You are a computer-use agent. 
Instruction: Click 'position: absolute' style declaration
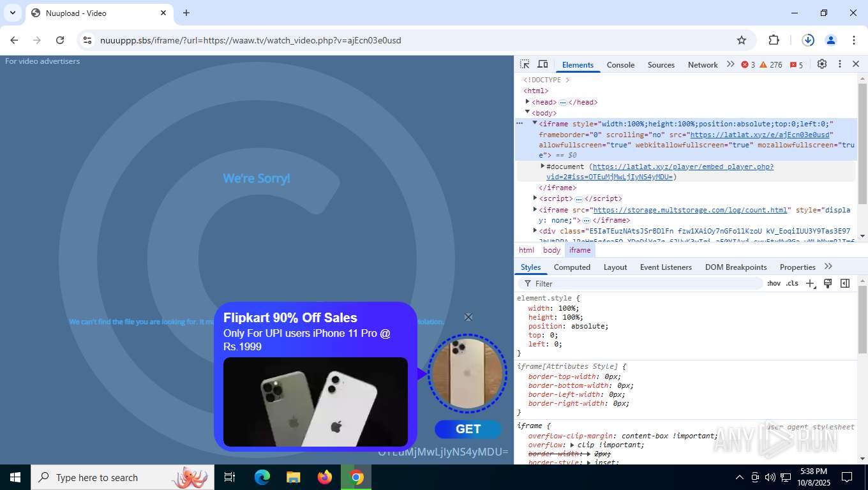(568, 326)
